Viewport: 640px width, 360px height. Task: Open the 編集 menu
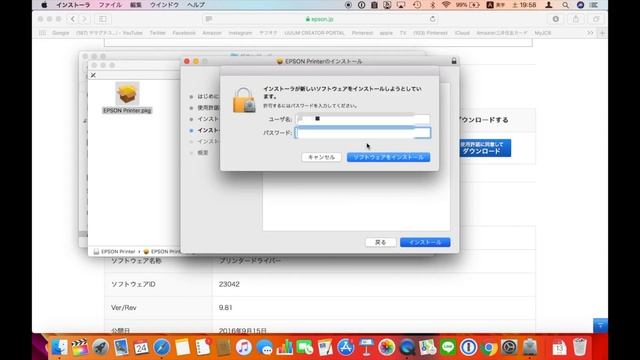pos(136,5)
